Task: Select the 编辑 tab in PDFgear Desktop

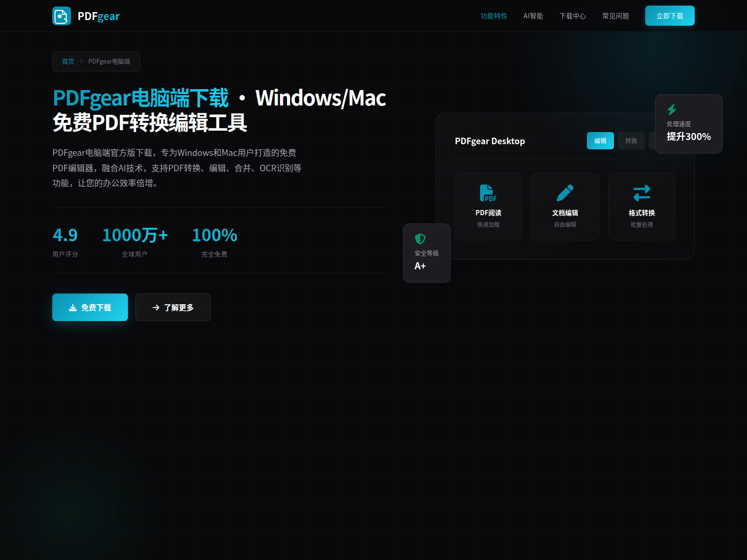Action: coord(600,140)
